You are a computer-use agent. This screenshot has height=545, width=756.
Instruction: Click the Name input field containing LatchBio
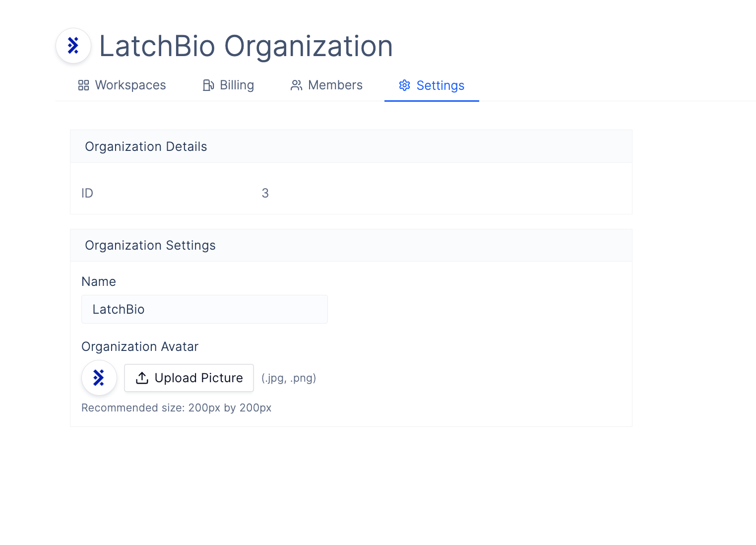[204, 309]
